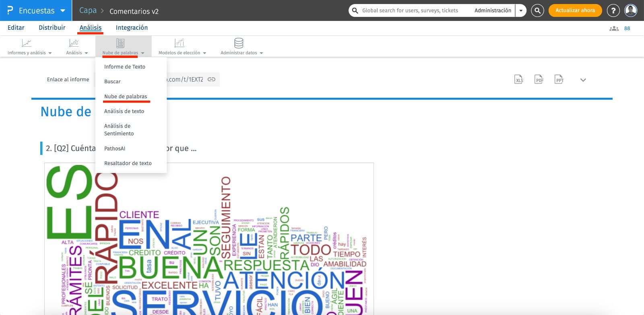Copy report link with chain icon
Image resolution: width=644 pixels, height=315 pixels.
pos(211,80)
